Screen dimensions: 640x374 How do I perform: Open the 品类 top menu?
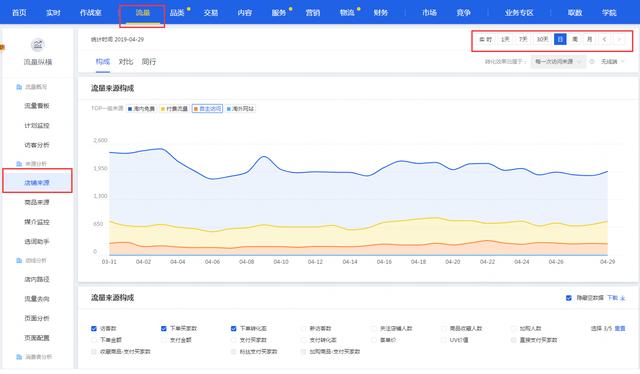click(177, 13)
